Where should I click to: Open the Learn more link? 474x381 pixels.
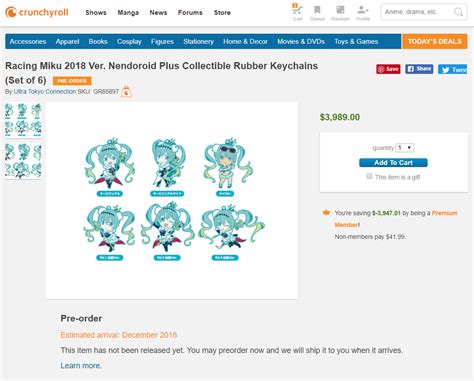click(81, 366)
